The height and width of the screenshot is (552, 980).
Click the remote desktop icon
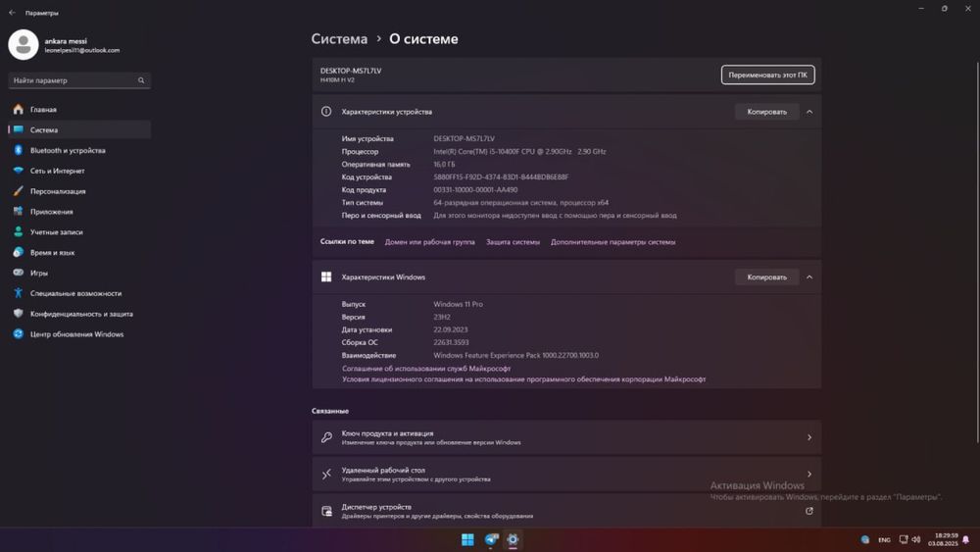click(x=326, y=475)
